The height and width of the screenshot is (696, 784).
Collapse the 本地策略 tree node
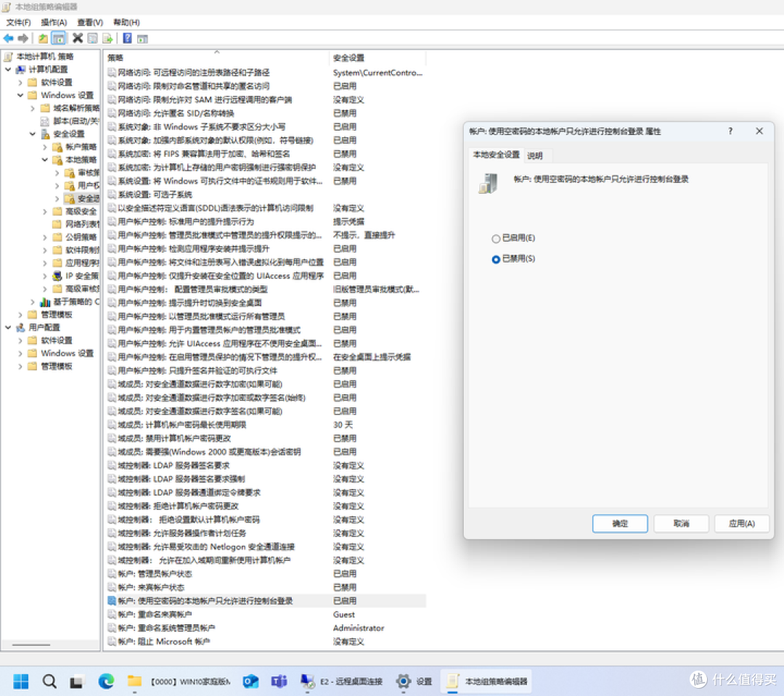pos(44,160)
